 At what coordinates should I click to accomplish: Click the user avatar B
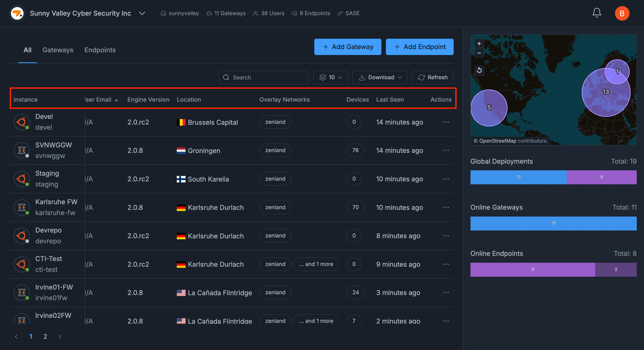point(622,13)
